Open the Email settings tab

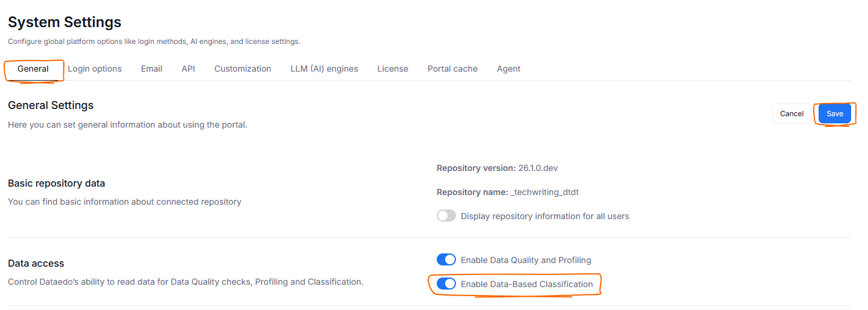coord(151,69)
